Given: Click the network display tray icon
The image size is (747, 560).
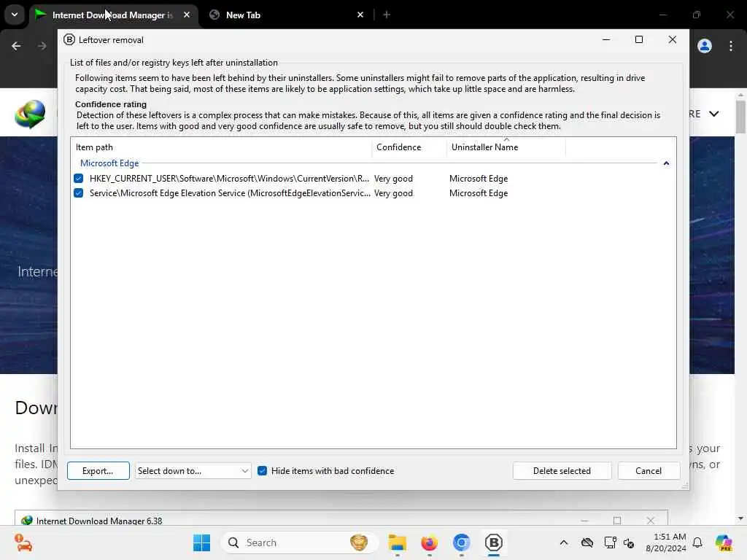Looking at the screenshot, I should (x=610, y=542).
